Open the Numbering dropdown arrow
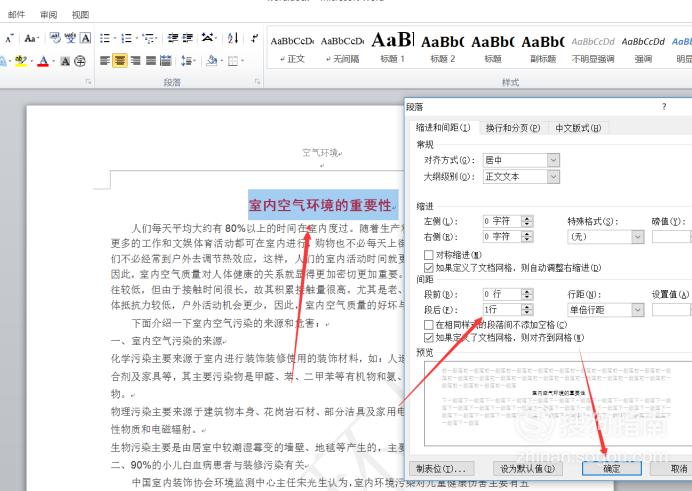 [137, 39]
